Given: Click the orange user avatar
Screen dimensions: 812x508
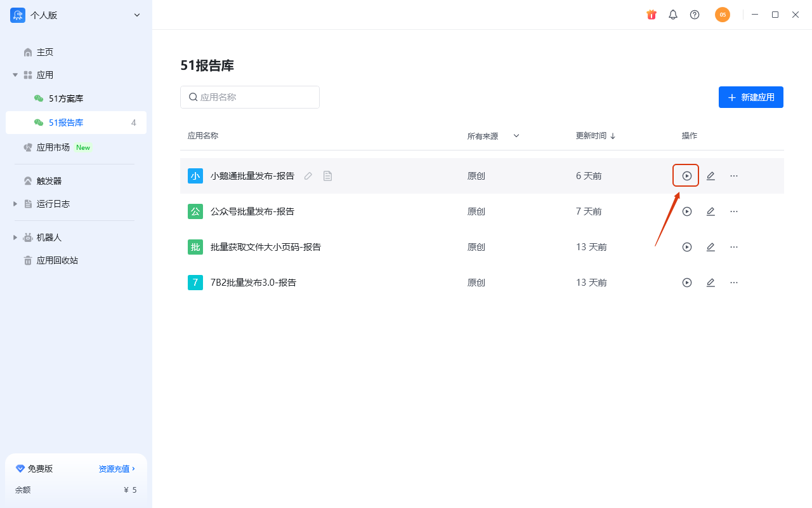Looking at the screenshot, I should coord(723,15).
